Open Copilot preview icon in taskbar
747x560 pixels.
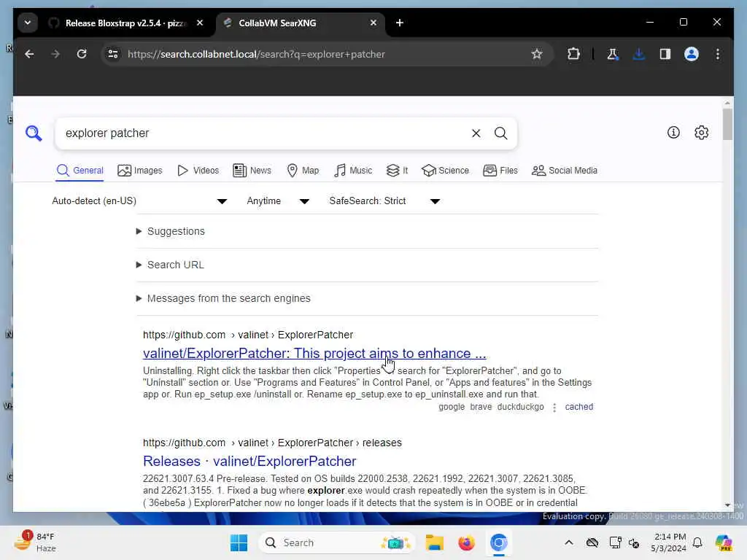724,542
